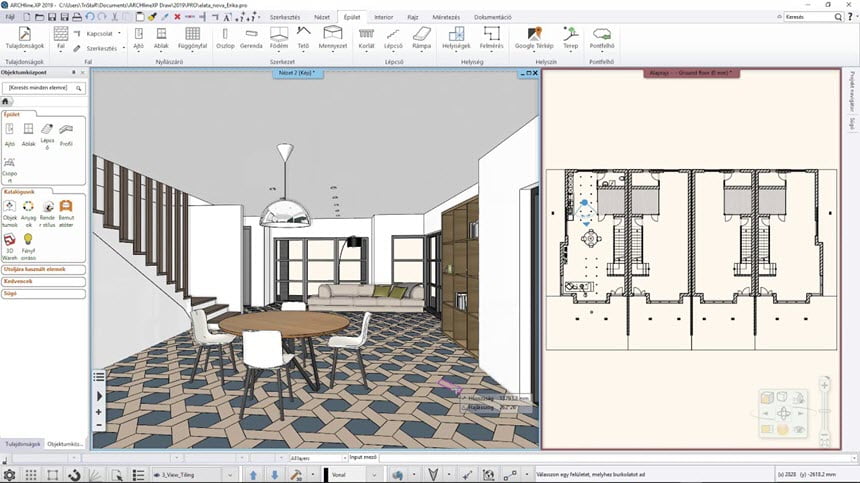This screenshot has height=483, width=860.
Task: Open the Szerkesztés dropdown in Fal group
Action: [99, 48]
